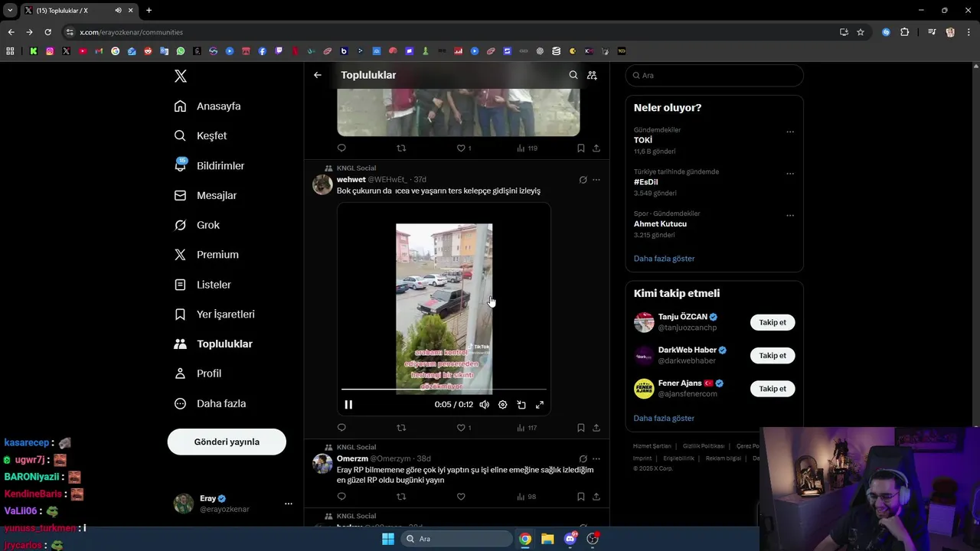Click the community members icon in header
980x551 pixels.
coord(592,75)
